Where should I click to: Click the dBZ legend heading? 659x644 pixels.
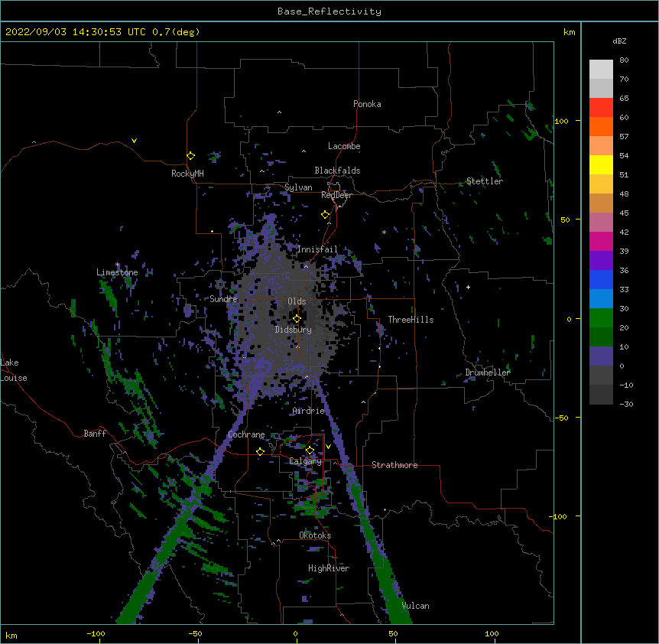click(x=619, y=41)
